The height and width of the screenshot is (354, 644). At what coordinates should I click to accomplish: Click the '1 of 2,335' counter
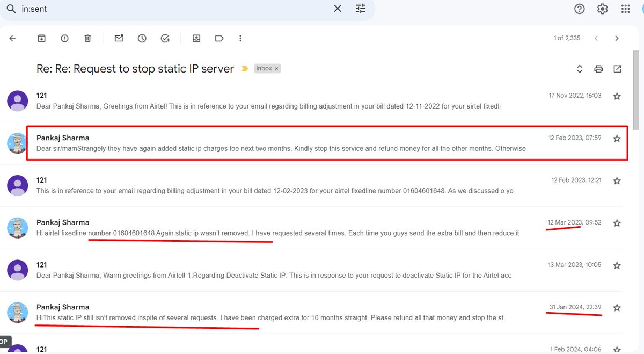pyautogui.click(x=567, y=38)
